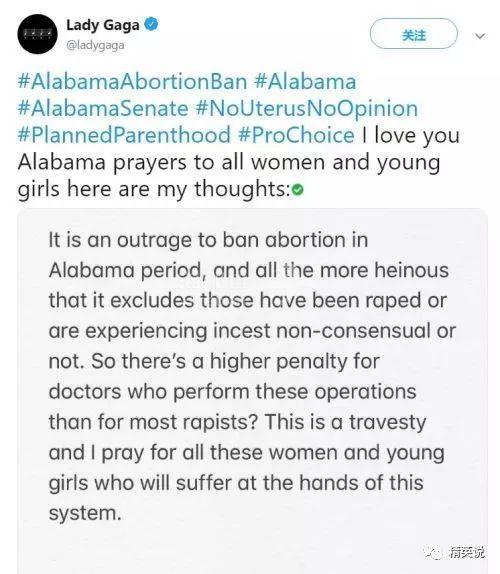The image size is (500, 574).
Task: Open the Lady Gaga display name link
Action: click(103, 25)
